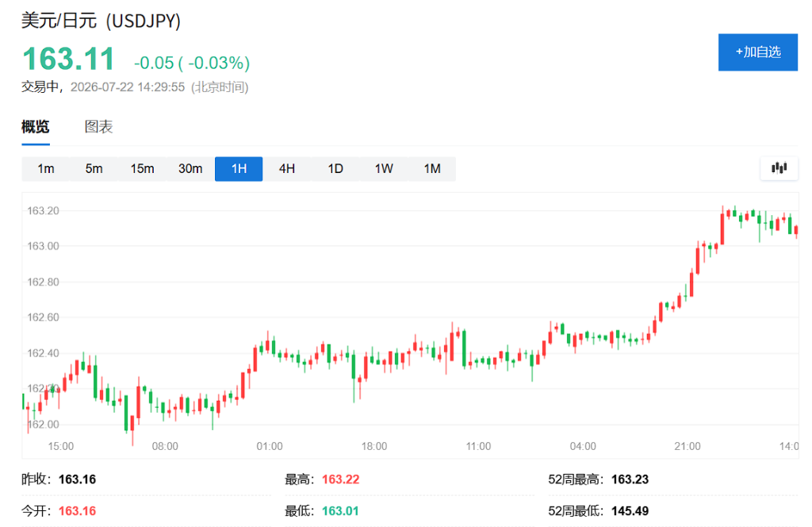Select the 30m interval button
The image size is (812, 527).
pos(190,168)
